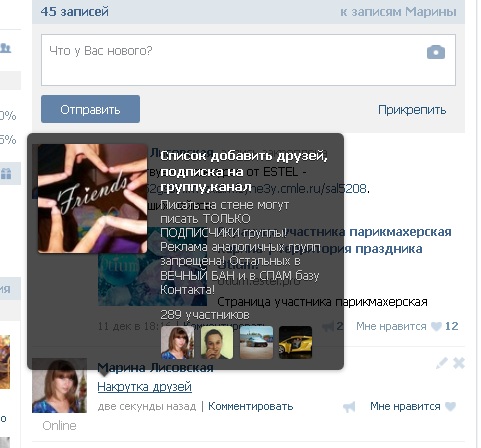This screenshot has height=448, width=481.
Task: Click the heart icon showing 12 likes
Action: click(436, 326)
